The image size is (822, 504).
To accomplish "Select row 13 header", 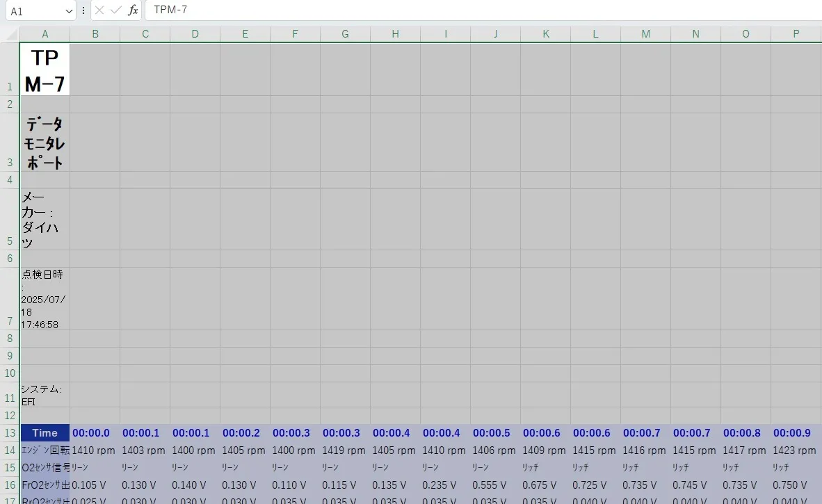I will pos(10,433).
